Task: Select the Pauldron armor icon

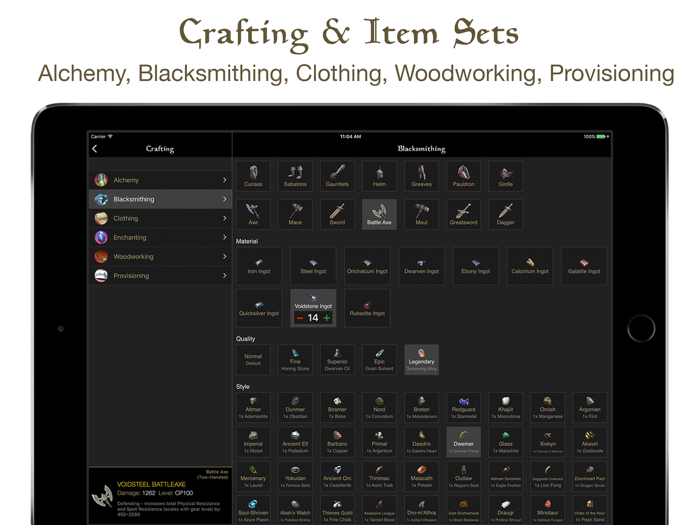Action: (463, 176)
